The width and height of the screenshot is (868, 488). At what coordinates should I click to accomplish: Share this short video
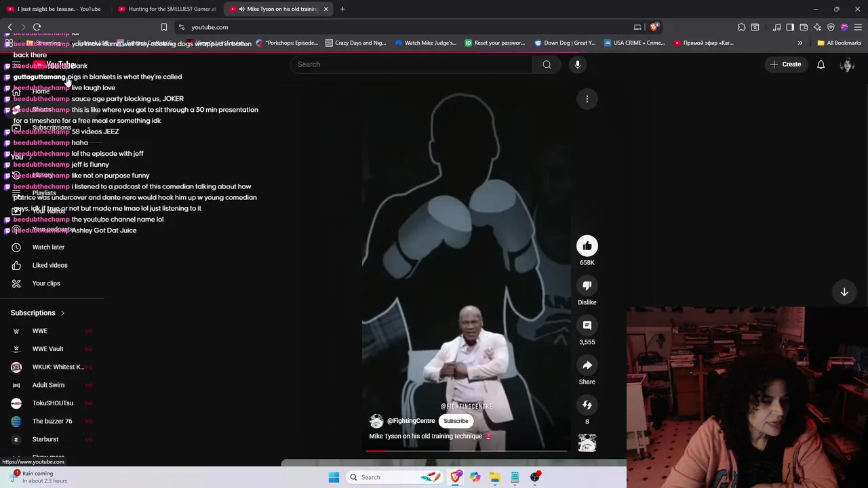[x=587, y=365]
